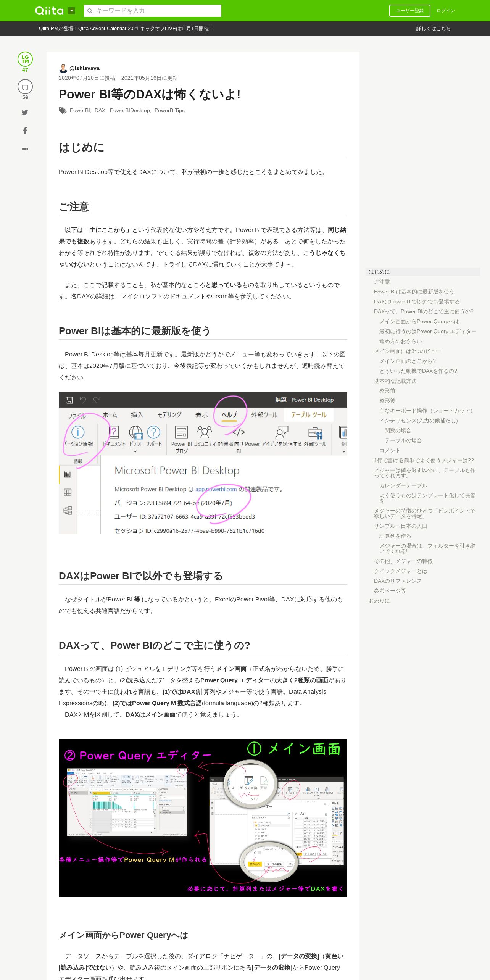The image size is (490, 980).
Task: Go to メイン画面のどこから? TOC entry
Action: [x=408, y=361]
